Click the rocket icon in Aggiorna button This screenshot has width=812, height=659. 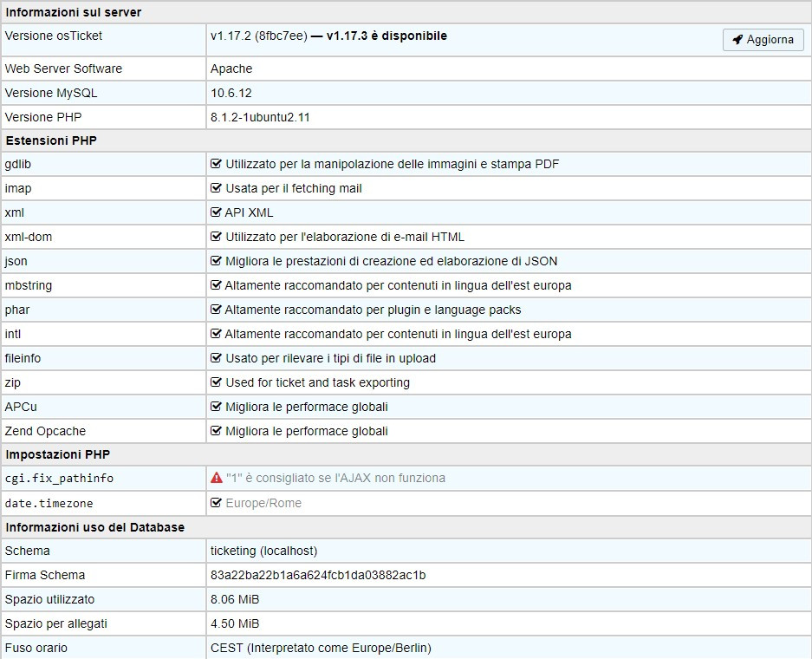[737, 40]
